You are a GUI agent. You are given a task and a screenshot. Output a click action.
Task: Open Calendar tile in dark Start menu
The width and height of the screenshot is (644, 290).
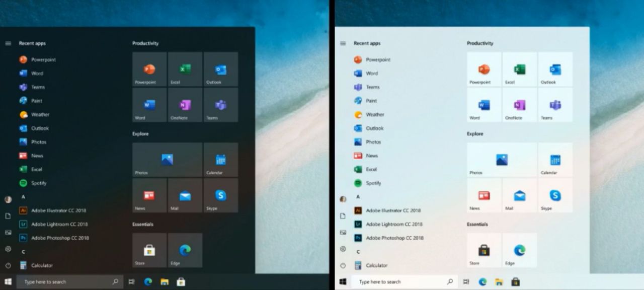pyautogui.click(x=221, y=160)
